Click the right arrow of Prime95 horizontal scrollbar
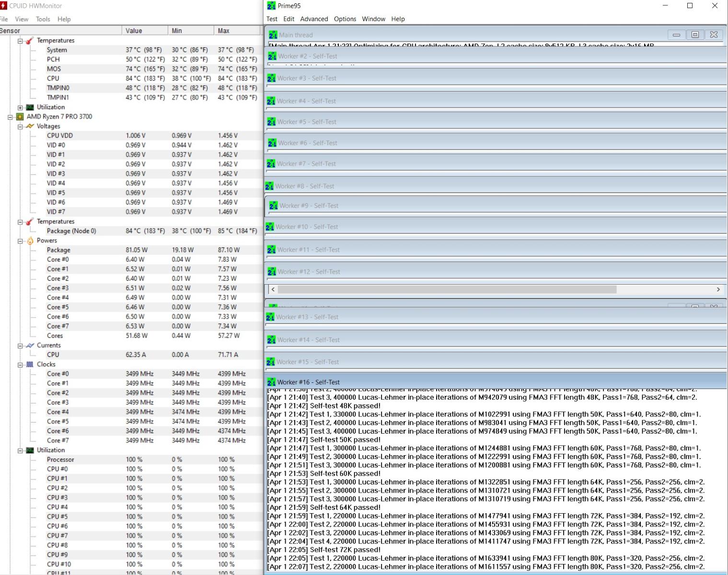 718,289
